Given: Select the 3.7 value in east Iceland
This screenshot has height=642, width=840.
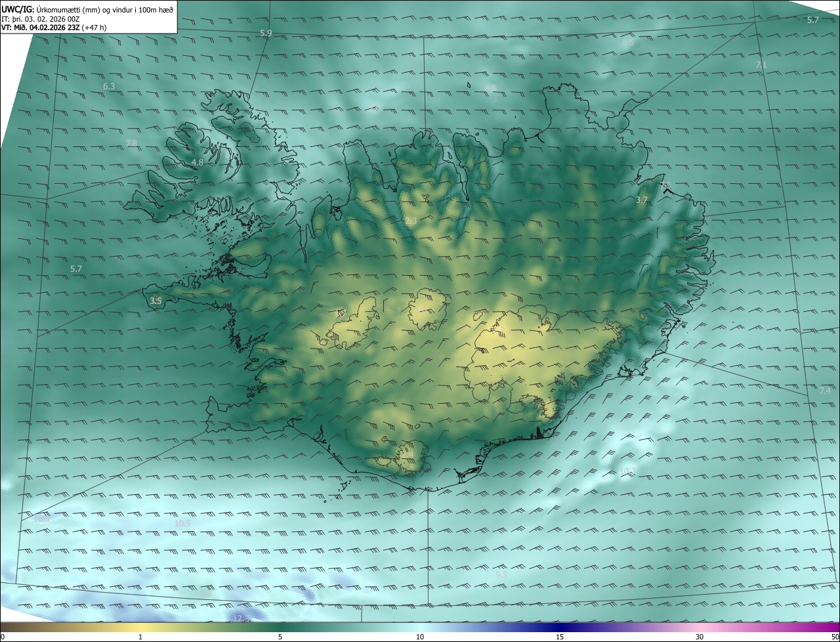Looking at the screenshot, I should tap(642, 200).
